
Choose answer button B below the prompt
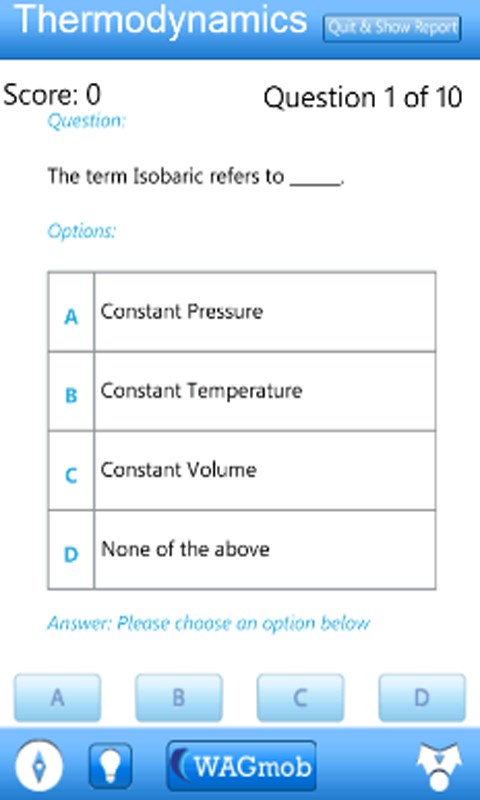click(179, 697)
